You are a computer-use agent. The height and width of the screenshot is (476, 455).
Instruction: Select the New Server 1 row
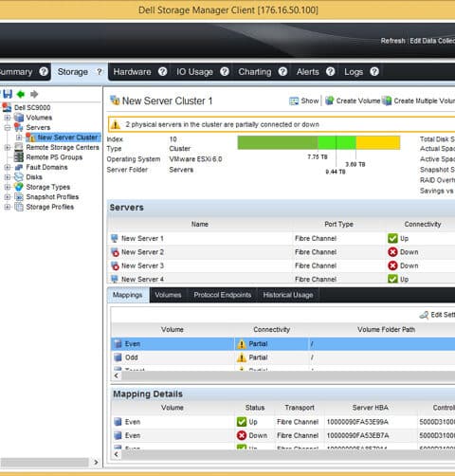point(282,238)
